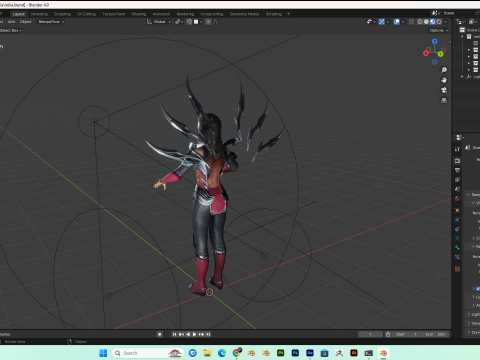Open the Scene properties tab icon

pyautogui.click(x=457, y=189)
